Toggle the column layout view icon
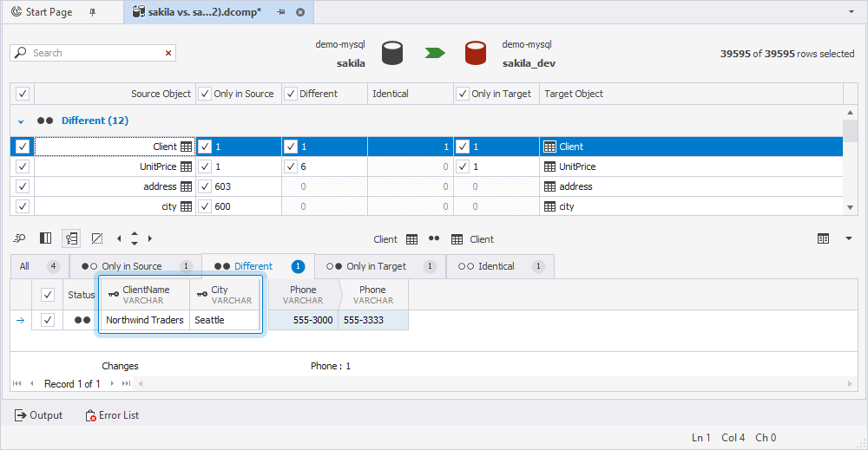868x450 pixels. (x=45, y=238)
